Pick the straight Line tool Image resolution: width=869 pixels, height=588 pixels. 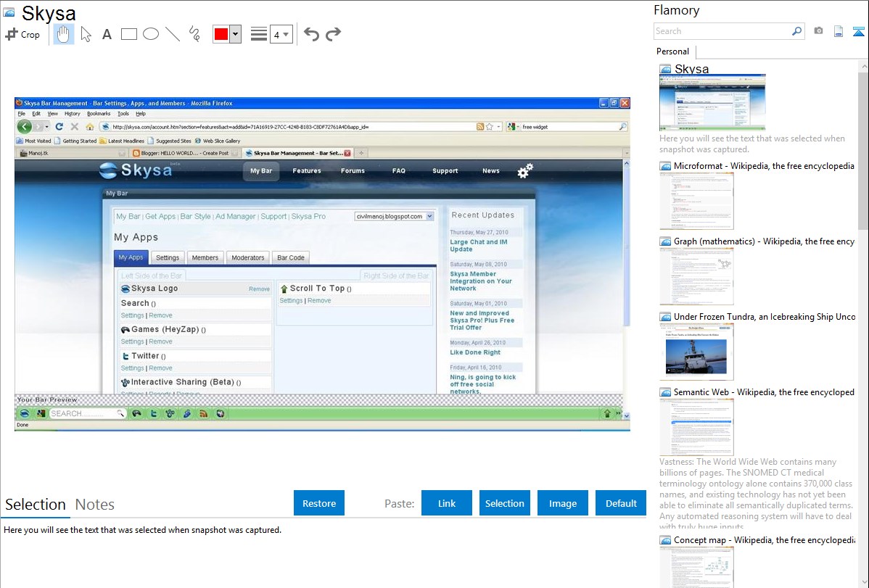pyautogui.click(x=173, y=34)
